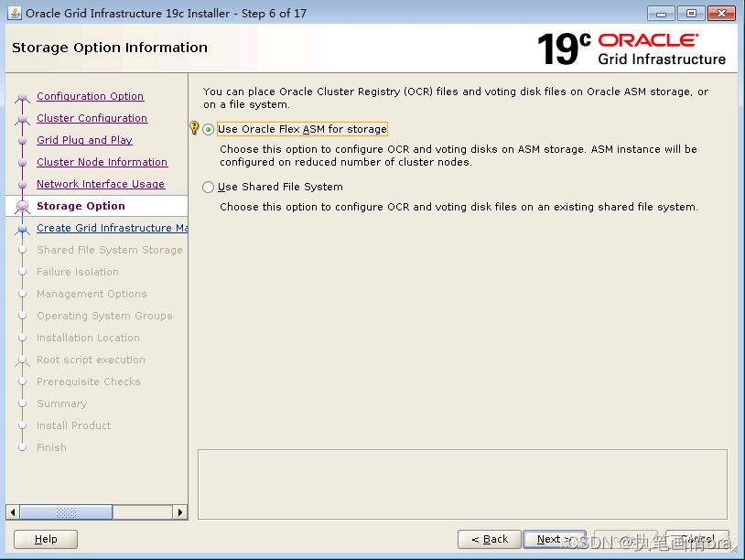Viewport: 745px width, 560px height.
Task: Open the Grid Plug and Play step
Action: coord(84,140)
